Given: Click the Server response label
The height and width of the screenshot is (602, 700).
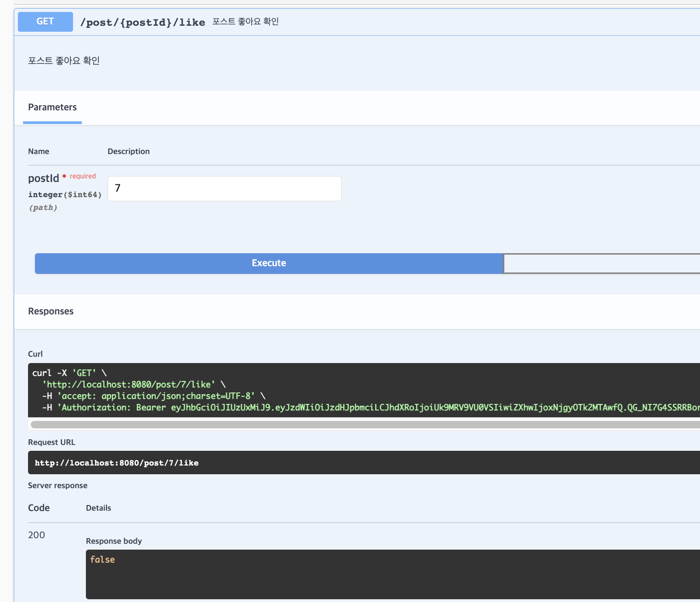Looking at the screenshot, I should tap(58, 485).
